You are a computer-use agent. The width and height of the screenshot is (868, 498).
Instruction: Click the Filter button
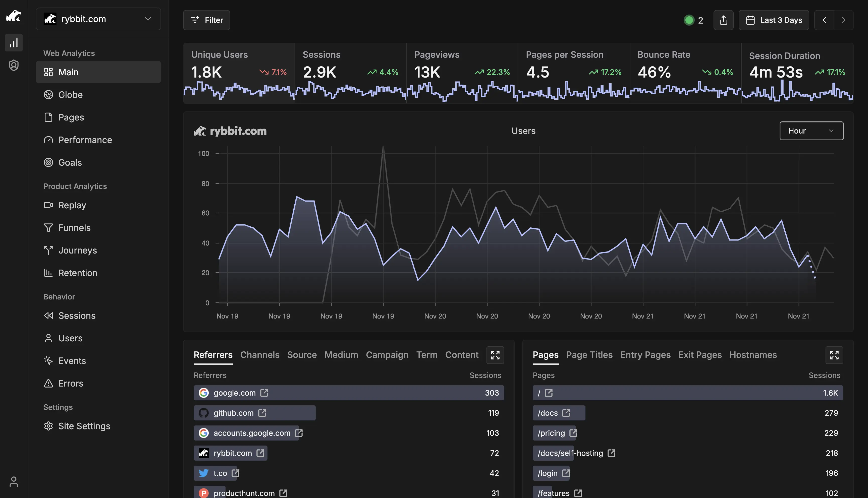pos(206,20)
